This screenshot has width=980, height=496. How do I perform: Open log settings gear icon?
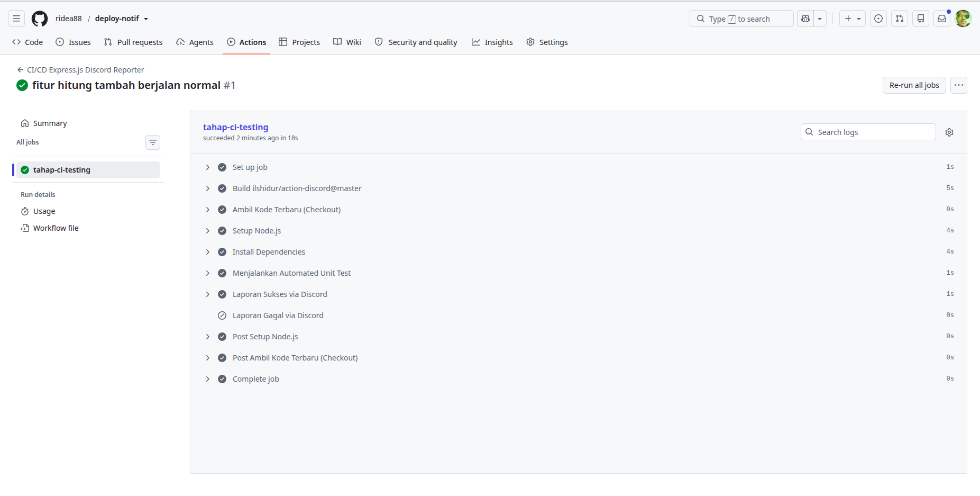(949, 132)
